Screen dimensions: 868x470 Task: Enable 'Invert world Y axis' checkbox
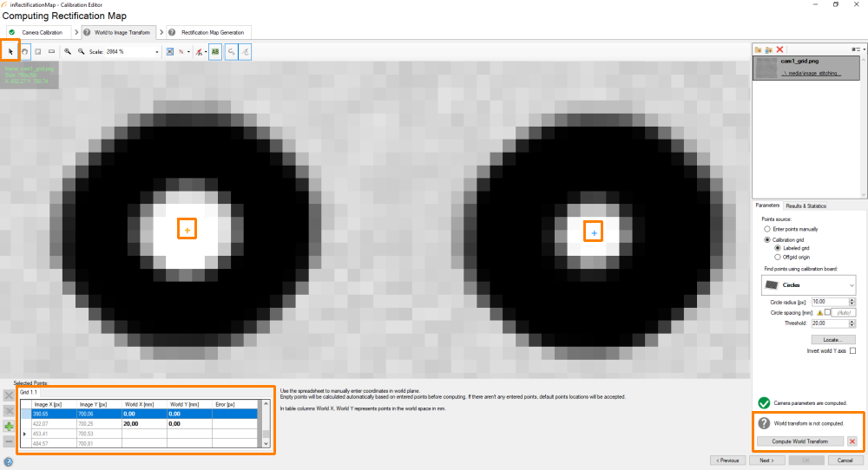tap(852, 350)
